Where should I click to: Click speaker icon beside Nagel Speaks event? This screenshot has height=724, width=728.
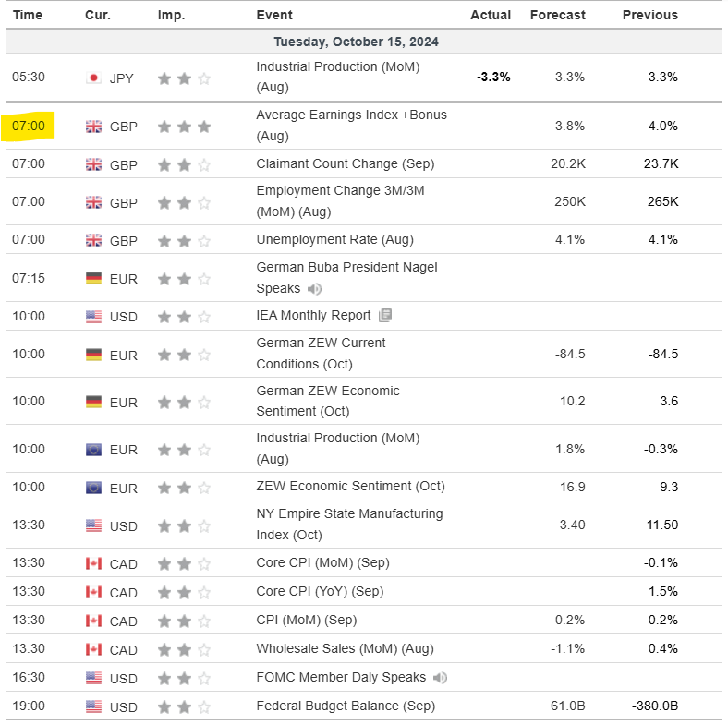(x=314, y=289)
